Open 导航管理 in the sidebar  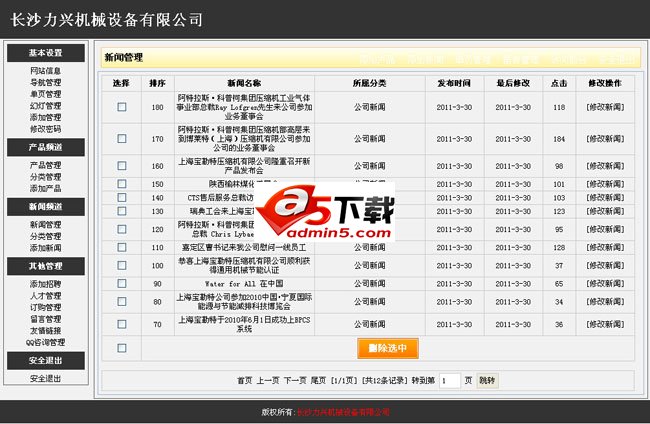[46, 82]
